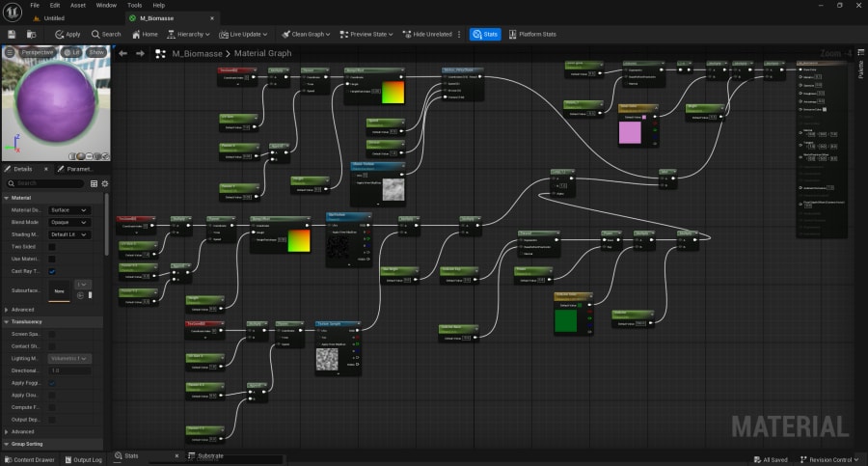This screenshot has height=466, width=868.
Task: Click the Subsurface Profile thumbnail
Action: coord(59,291)
